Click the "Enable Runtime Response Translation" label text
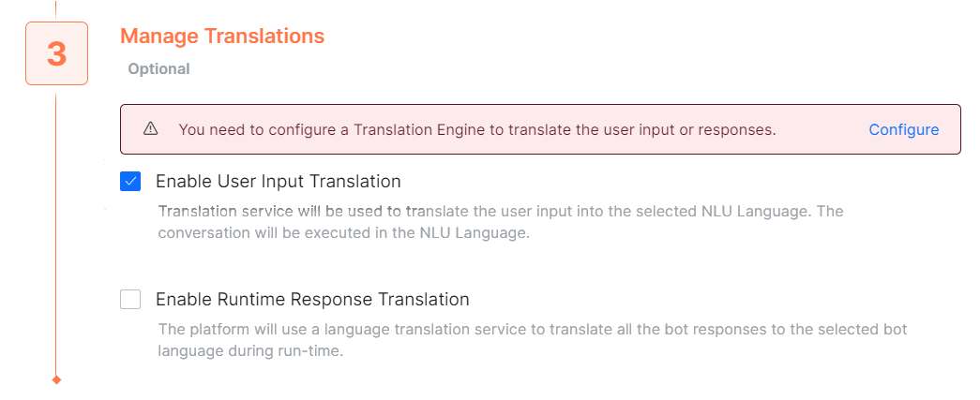Screen dimensions: 980x400 coord(312,300)
